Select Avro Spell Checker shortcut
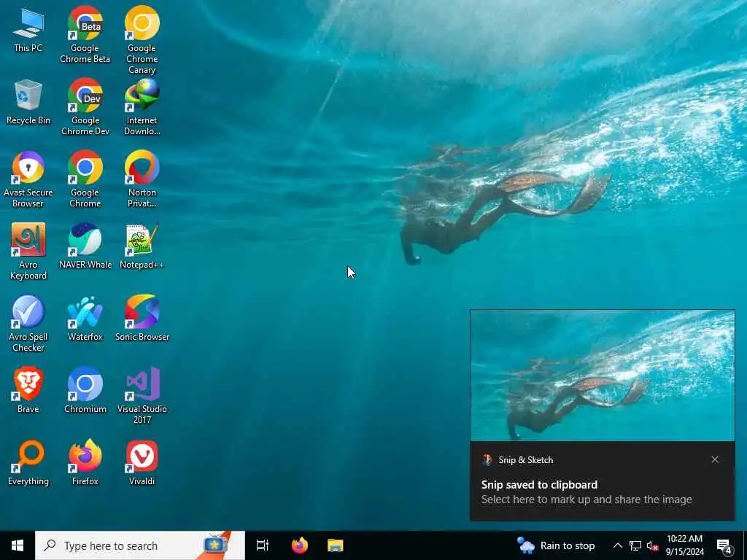This screenshot has height=560, width=747. pyautogui.click(x=28, y=324)
